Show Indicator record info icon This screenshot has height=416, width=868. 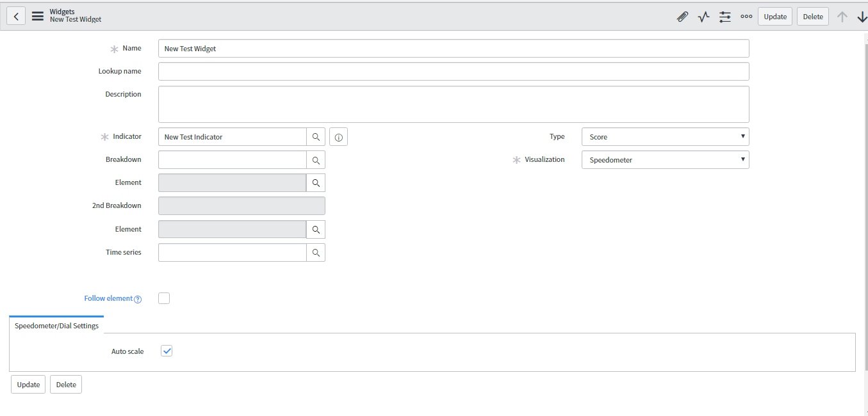pyautogui.click(x=339, y=137)
